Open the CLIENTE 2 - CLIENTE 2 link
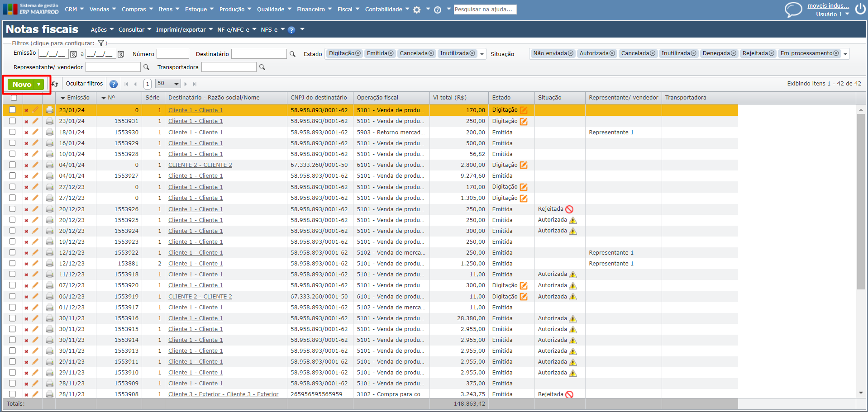 click(x=200, y=165)
